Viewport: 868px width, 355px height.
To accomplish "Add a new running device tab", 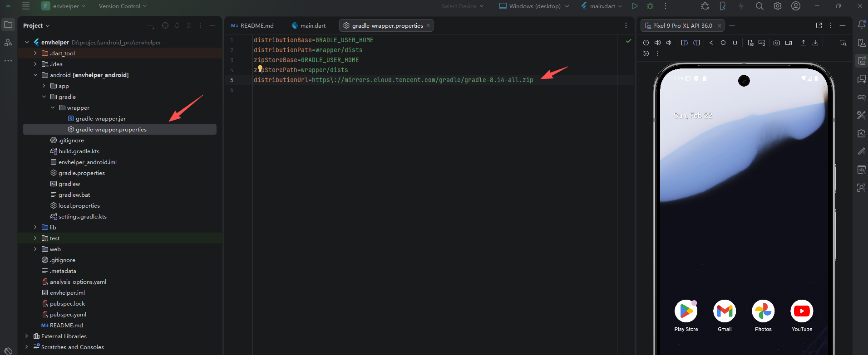I will click(732, 25).
